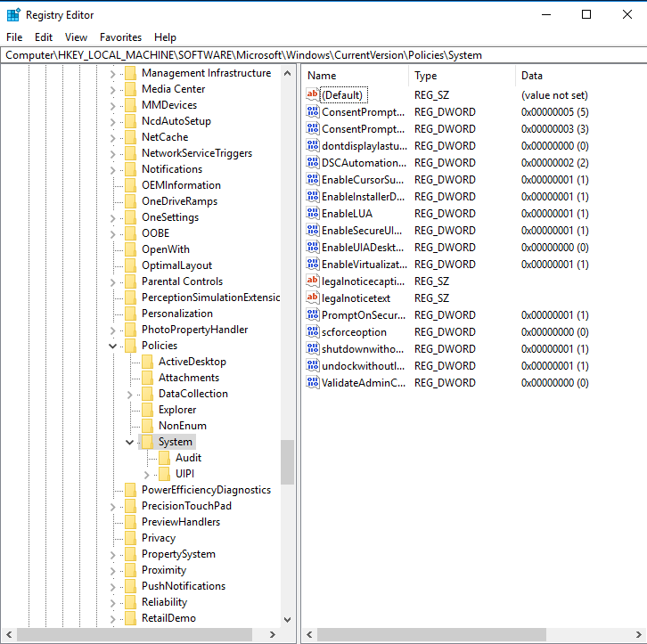Expand the OOBE key
This screenshot has width=647, height=644.
[112, 234]
